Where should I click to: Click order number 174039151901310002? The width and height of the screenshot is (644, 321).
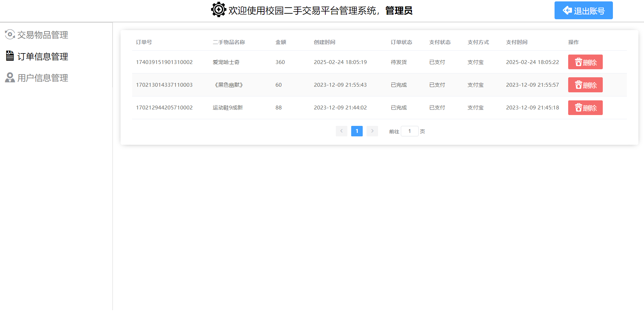(x=164, y=62)
